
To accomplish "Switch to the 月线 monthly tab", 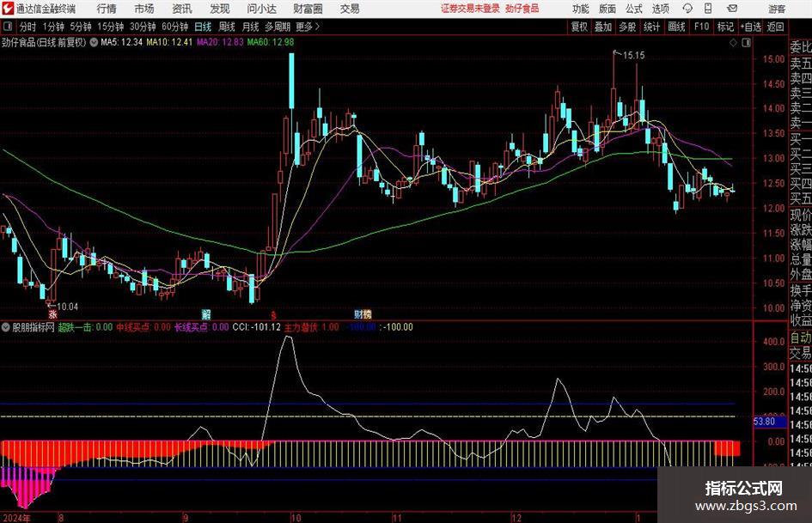I will pos(250,27).
